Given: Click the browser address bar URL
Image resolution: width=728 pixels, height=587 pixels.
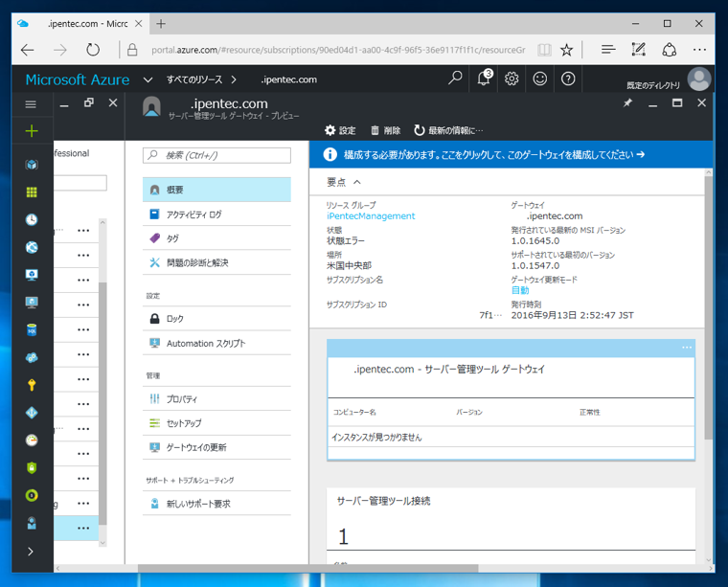Looking at the screenshot, I should (338, 50).
